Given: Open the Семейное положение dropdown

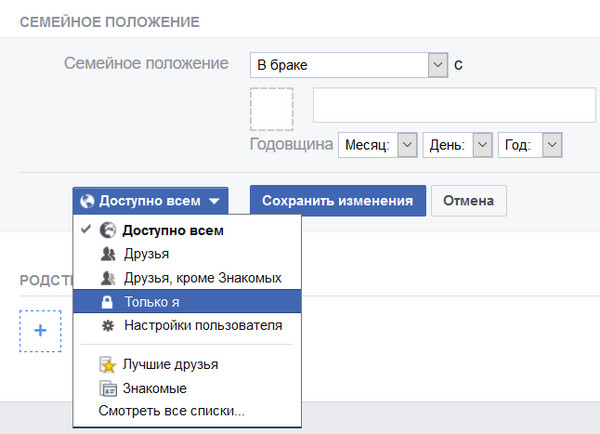Looking at the screenshot, I should pyautogui.click(x=348, y=65).
